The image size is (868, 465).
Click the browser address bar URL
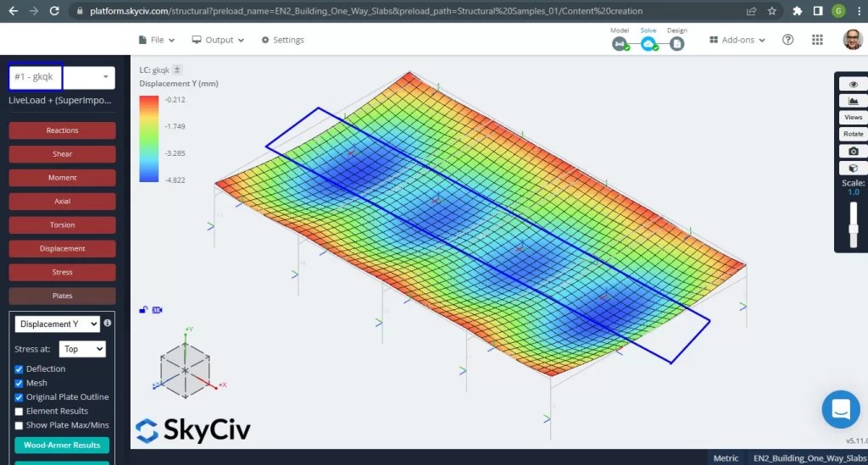coord(365,11)
